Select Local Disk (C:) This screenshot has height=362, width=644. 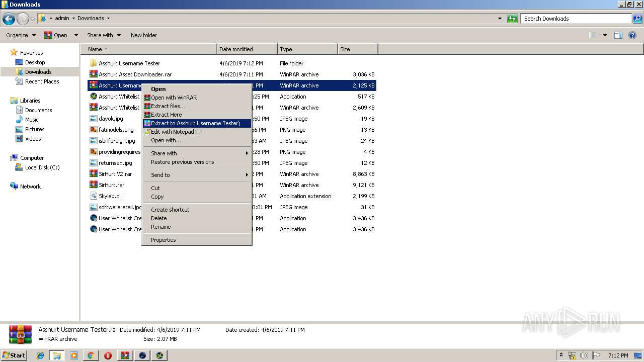coord(42,167)
